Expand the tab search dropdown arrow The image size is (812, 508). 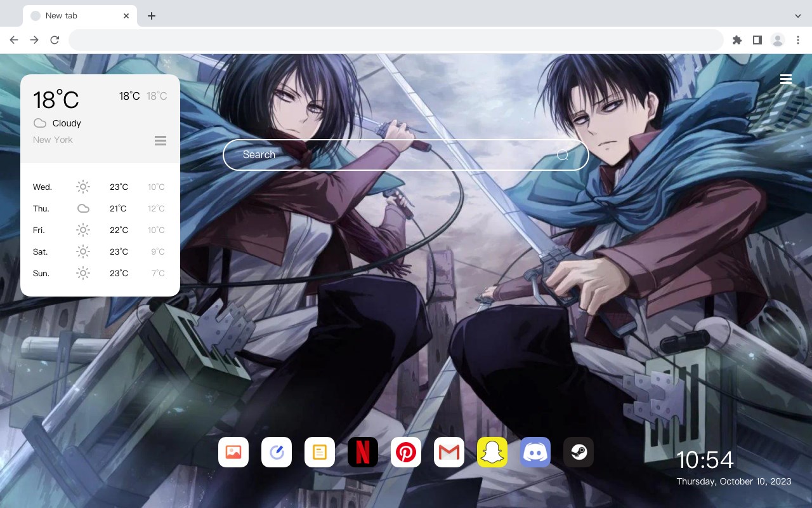798,16
